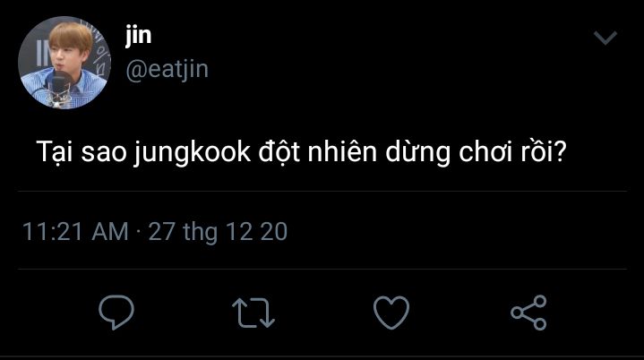Expand the more-actions menu at top right
Screen dimensions: 644x360
click(605, 38)
